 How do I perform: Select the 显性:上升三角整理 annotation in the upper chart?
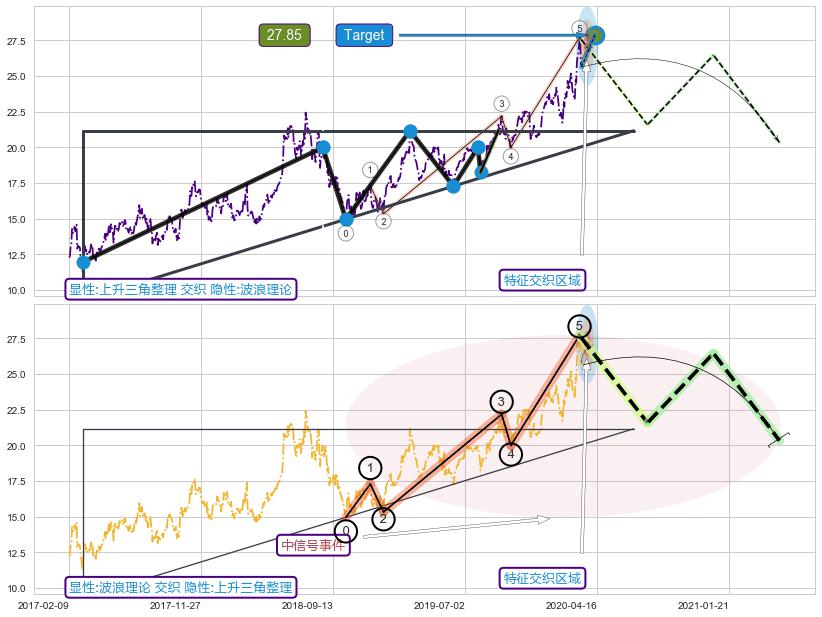(181, 290)
